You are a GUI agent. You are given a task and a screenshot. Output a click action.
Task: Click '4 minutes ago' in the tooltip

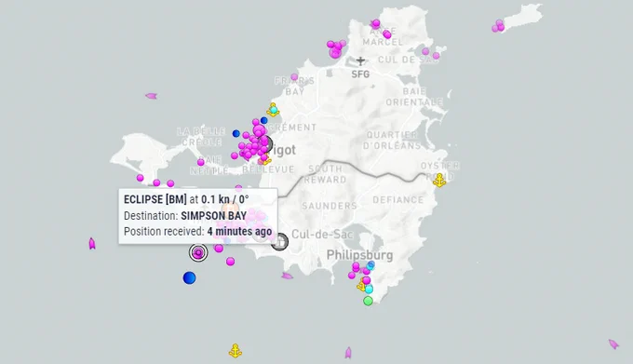(239, 232)
